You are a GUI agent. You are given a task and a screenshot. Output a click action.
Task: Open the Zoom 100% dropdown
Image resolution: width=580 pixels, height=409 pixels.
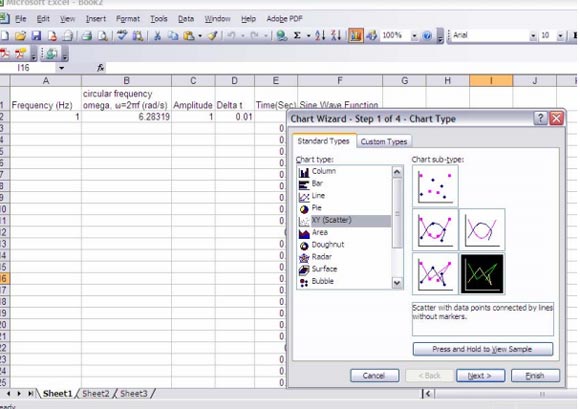[414, 36]
